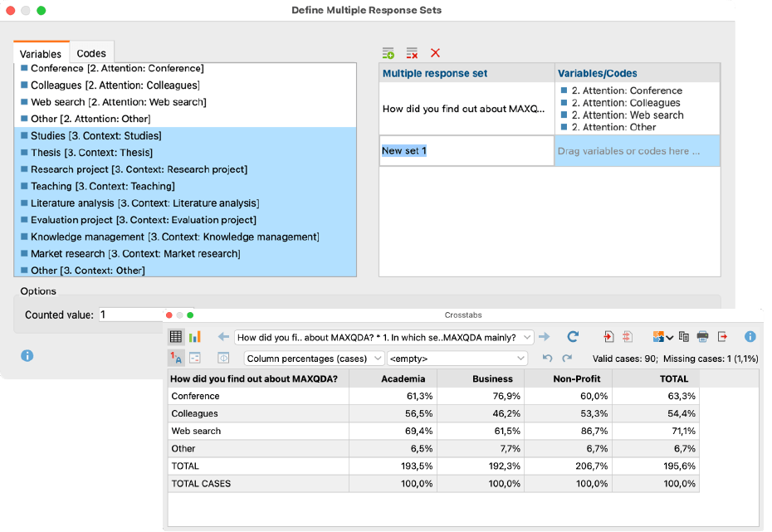Image resolution: width=772 pixels, height=532 pixels.
Task: Select variable Evaluation project [3. Context]
Action: pos(185,220)
